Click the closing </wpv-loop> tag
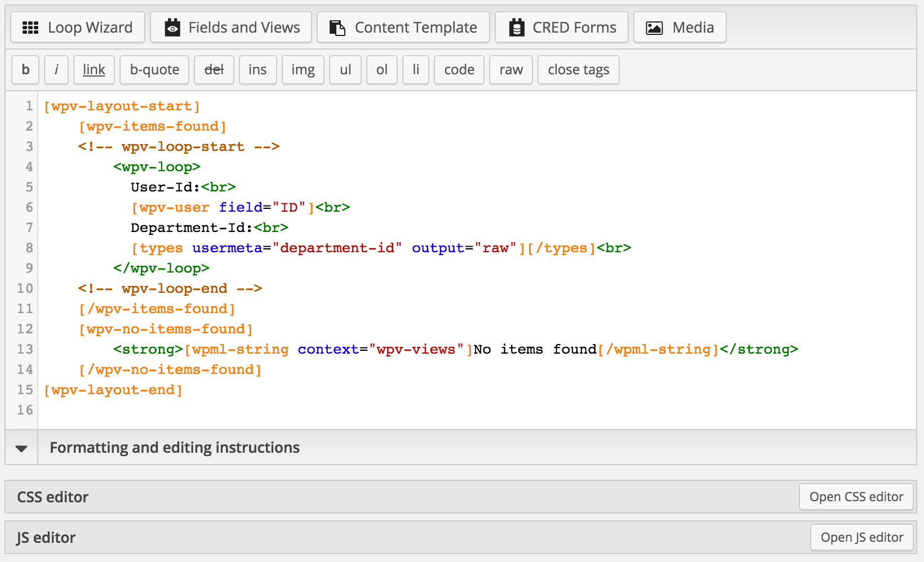924x562 pixels. click(162, 268)
